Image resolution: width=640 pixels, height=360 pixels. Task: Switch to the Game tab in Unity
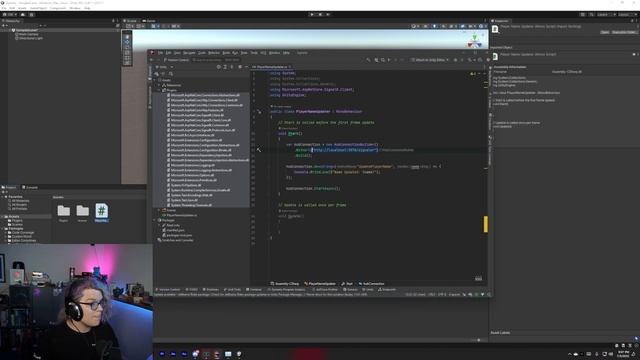point(149,20)
